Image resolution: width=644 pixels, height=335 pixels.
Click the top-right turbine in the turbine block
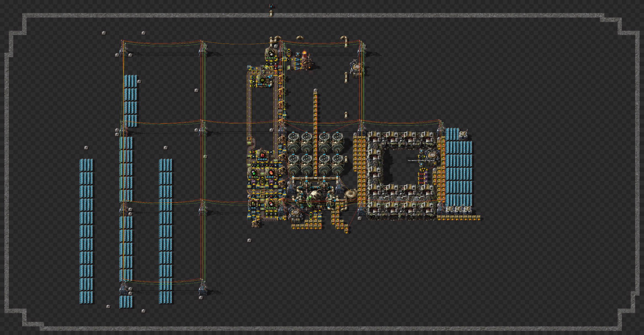337,142
